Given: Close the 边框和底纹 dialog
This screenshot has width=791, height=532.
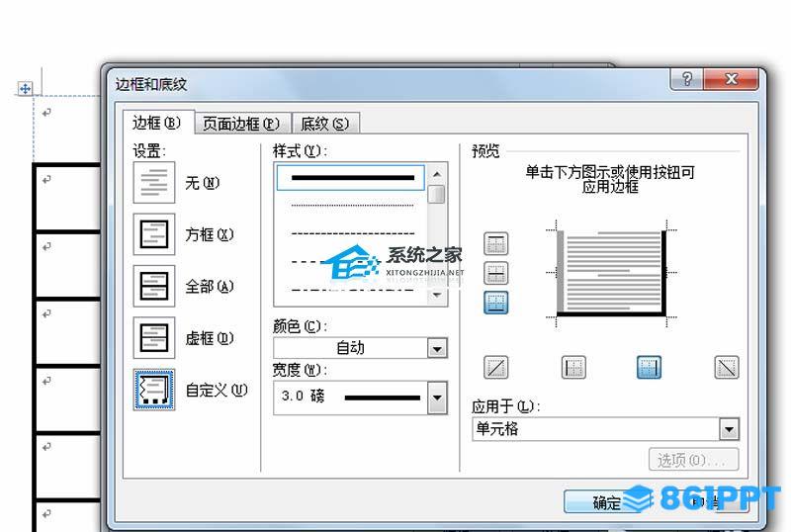Looking at the screenshot, I should tap(731, 79).
